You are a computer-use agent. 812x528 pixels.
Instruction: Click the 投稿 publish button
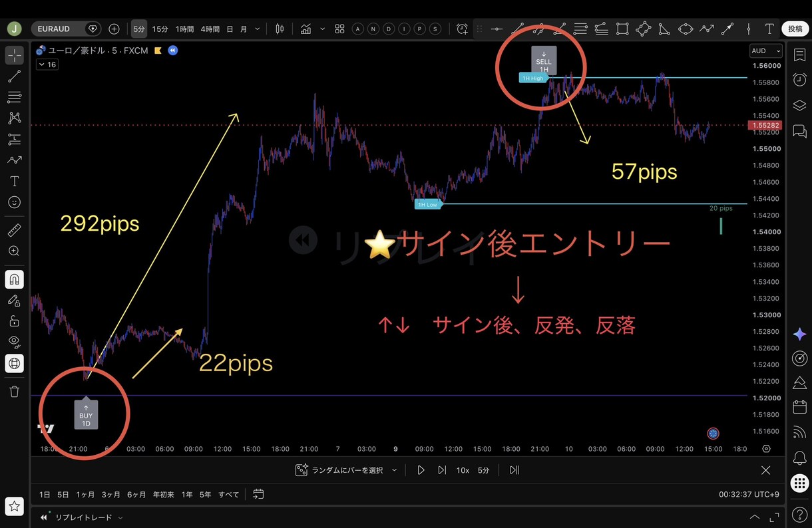point(795,29)
